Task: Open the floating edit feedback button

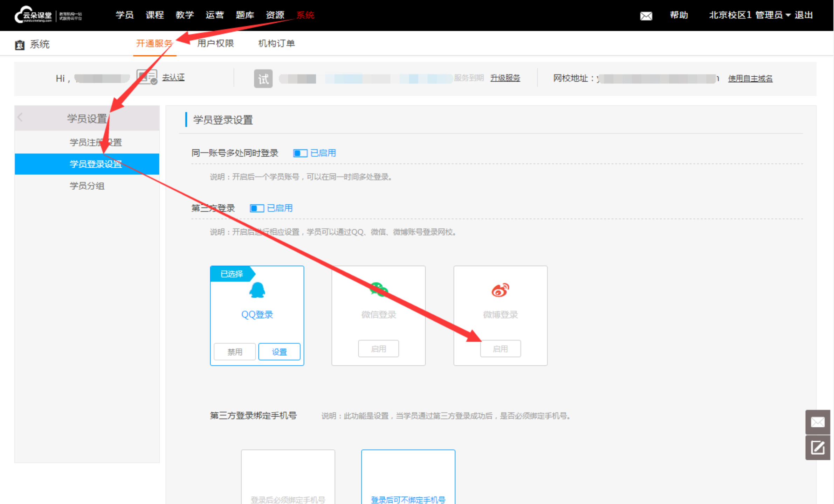Action: click(x=817, y=448)
